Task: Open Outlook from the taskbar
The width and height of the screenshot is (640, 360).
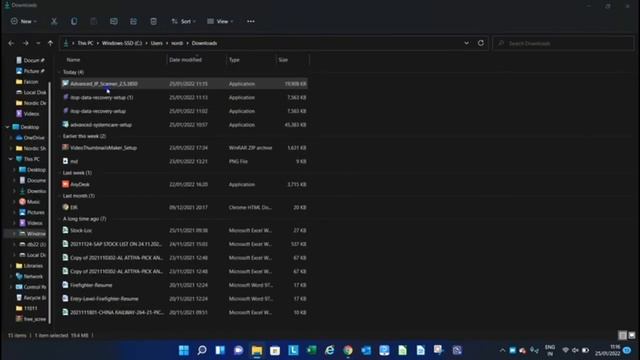Action: 366,350
